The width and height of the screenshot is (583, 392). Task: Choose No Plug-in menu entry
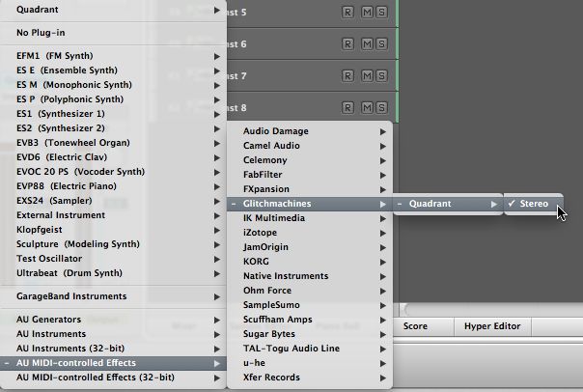[113, 33]
